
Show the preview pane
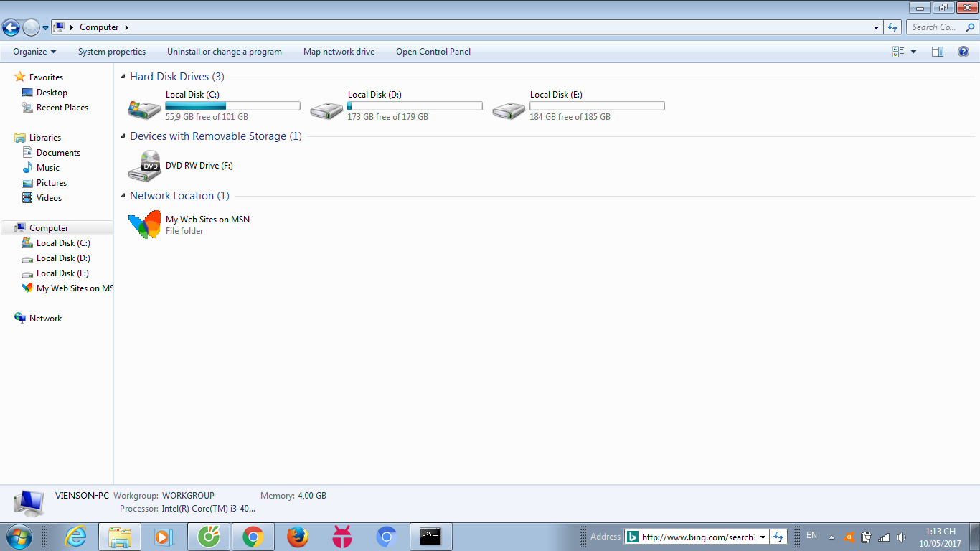[938, 52]
